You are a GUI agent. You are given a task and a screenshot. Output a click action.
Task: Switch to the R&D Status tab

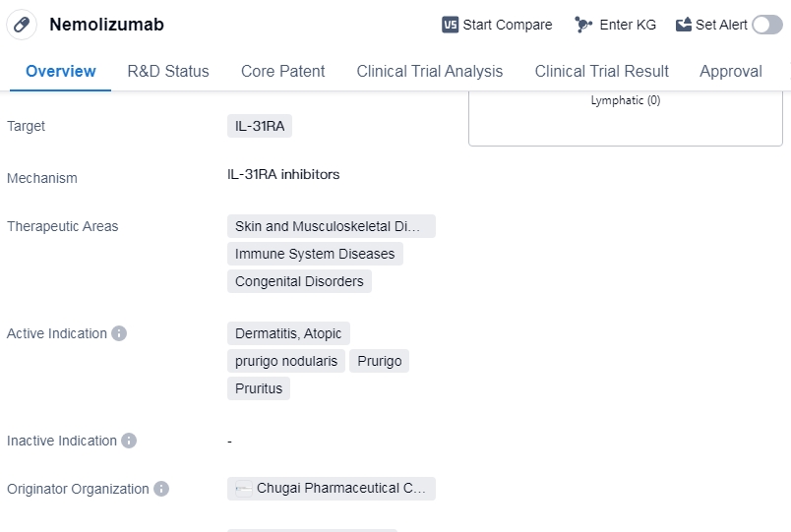[x=168, y=71]
